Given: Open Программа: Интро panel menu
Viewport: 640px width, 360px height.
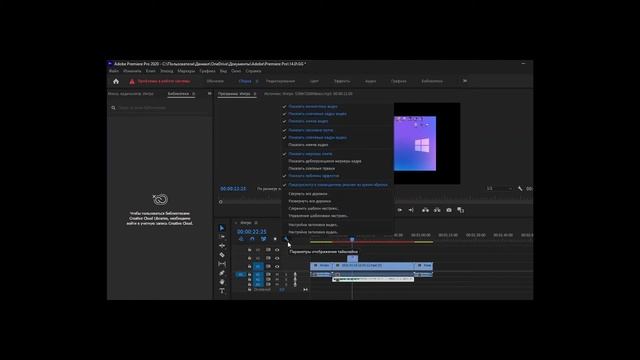Looking at the screenshot, I should click(x=255, y=94).
